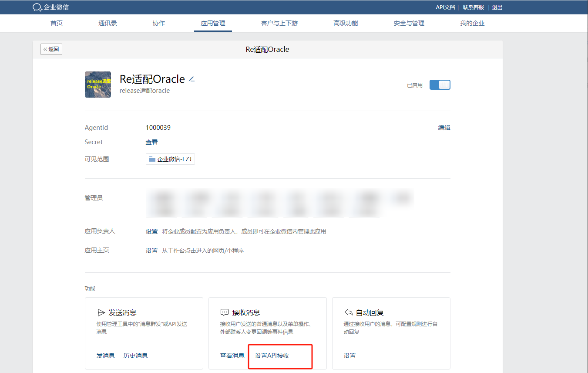The width and height of the screenshot is (588, 373).
Task: Click 设置 for 应用主页
Action: [151, 251]
